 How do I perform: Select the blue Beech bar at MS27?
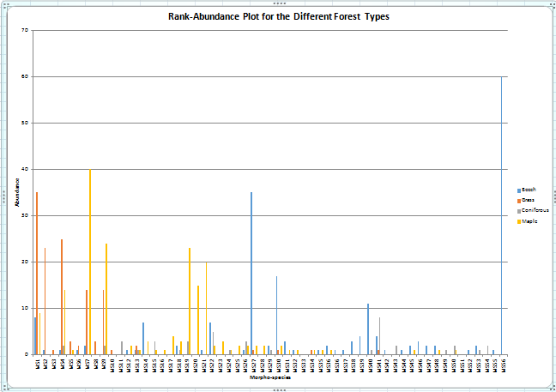251,274
